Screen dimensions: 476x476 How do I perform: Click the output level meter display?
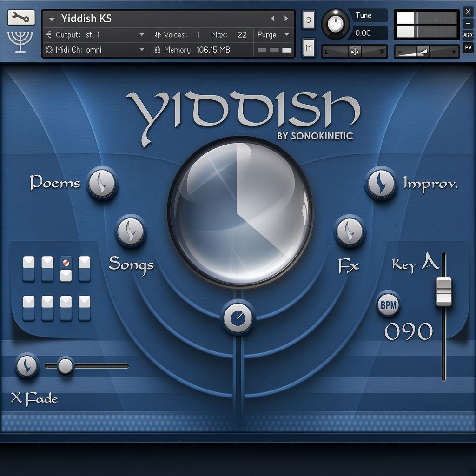(x=427, y=25)
